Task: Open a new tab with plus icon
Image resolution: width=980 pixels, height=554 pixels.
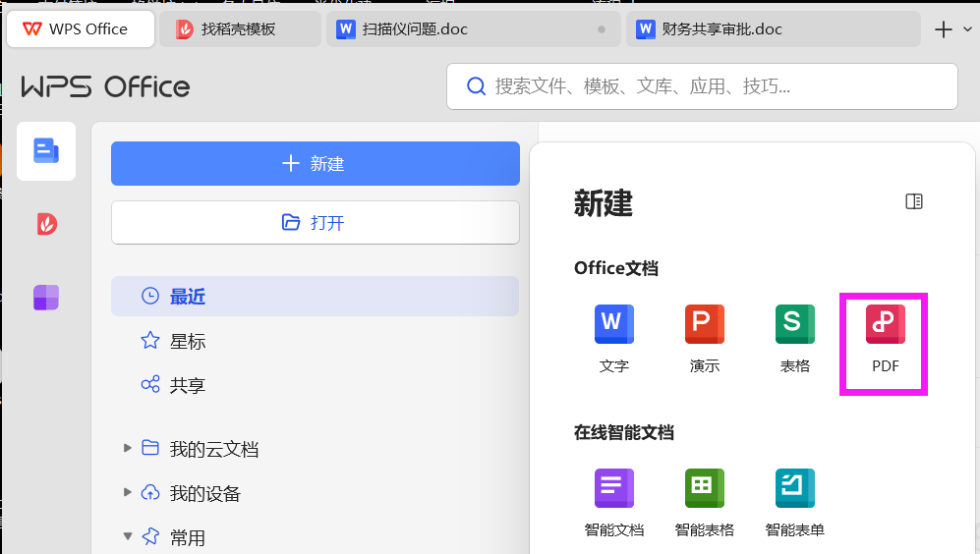Action: click(x=943, y=29)
